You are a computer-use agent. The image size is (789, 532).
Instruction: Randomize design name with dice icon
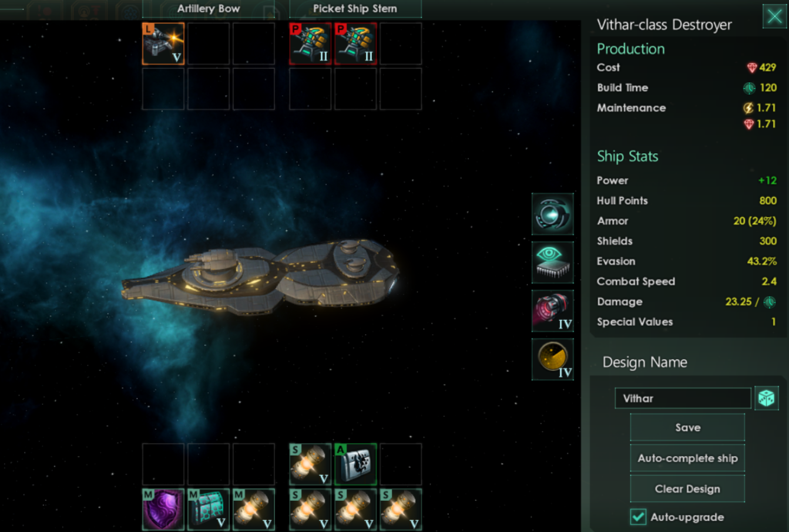pyautogui.click(x=766, y=398)
